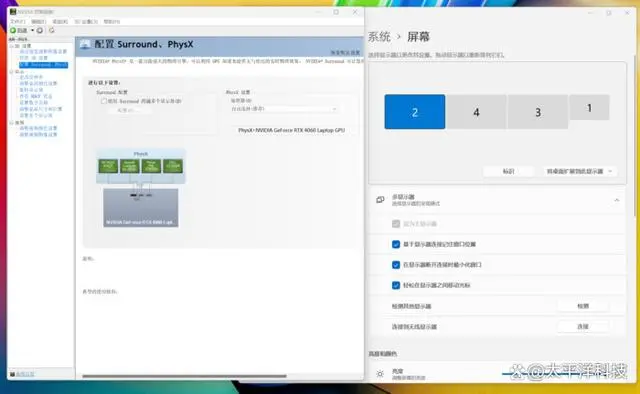Toggle the greyed 设为主显示器 checkbox

[396, 224]
